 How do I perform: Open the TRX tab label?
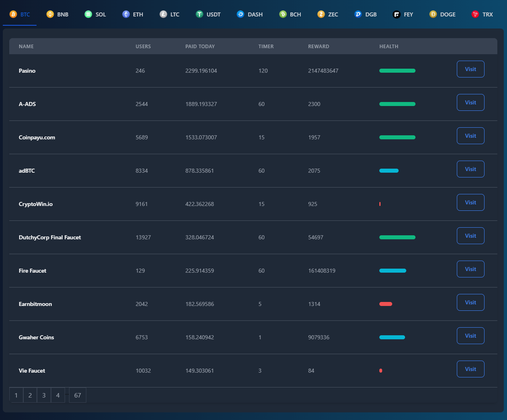488,14
